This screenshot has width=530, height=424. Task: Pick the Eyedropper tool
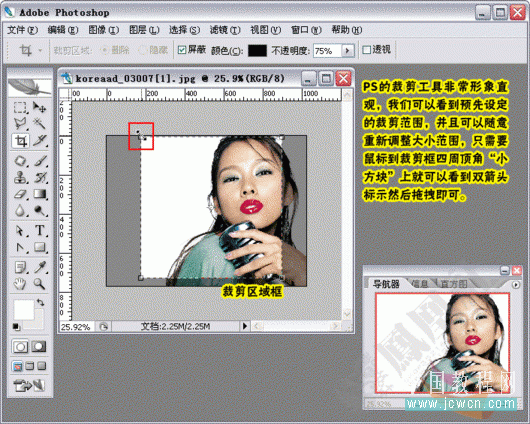pyautogui.click(x=40, y=267)
